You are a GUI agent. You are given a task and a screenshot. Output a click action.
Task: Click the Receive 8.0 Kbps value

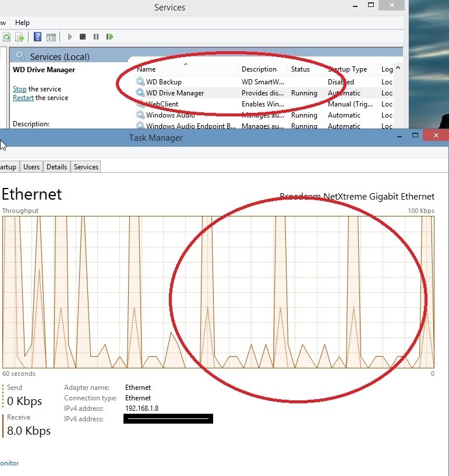click(29, 431)
